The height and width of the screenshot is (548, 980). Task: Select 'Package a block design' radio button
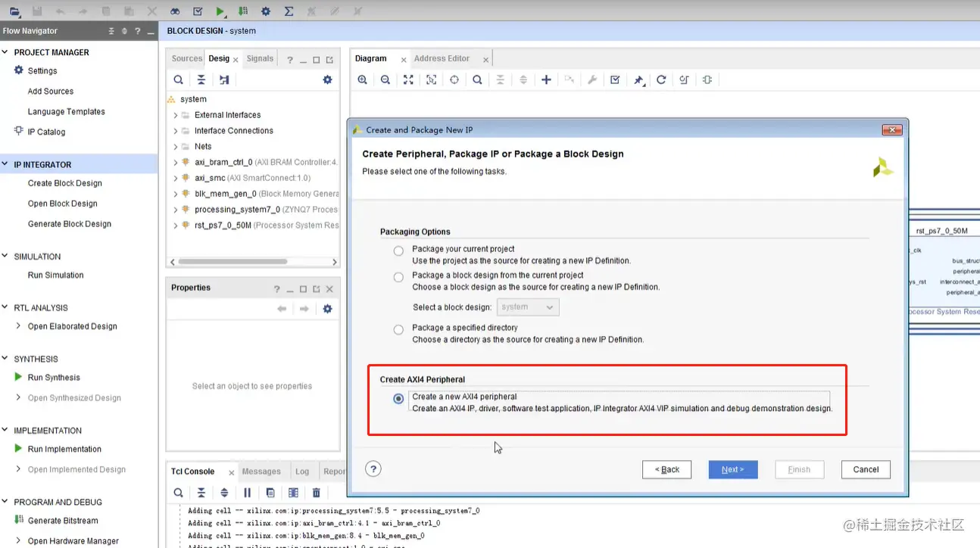pos(398,278)
